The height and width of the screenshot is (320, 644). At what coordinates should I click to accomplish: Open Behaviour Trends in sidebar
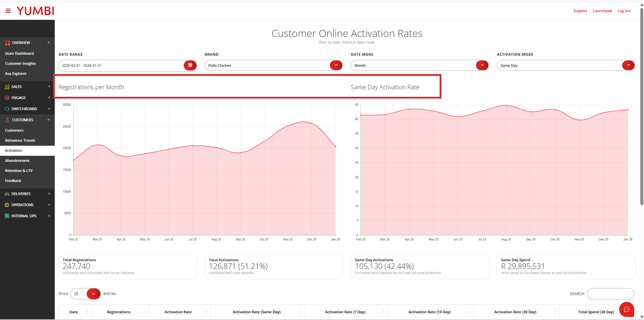tap(20, 141)
